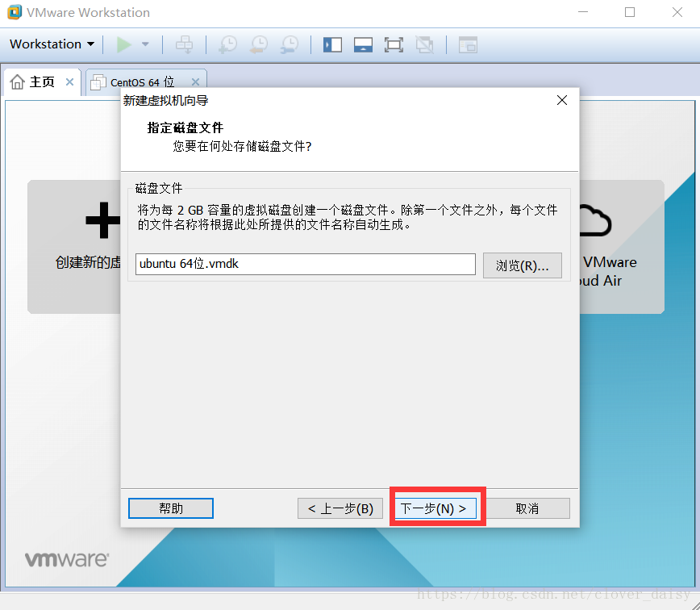
Task: Click the take snapshot clock icon
Action: coord(227,44)
